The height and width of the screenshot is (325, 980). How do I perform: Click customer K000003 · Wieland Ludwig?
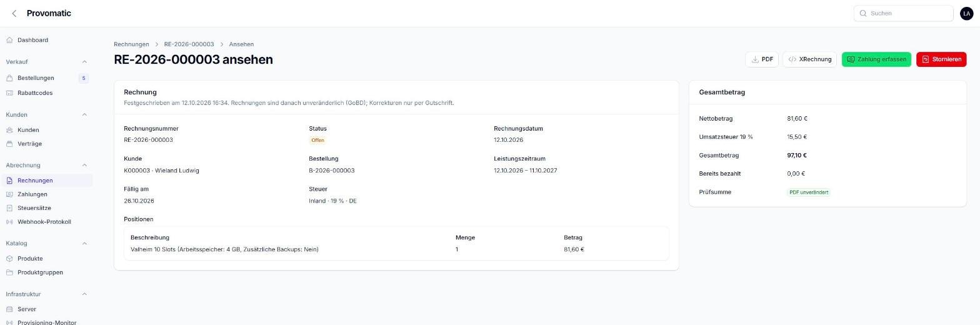pos(161,171)
